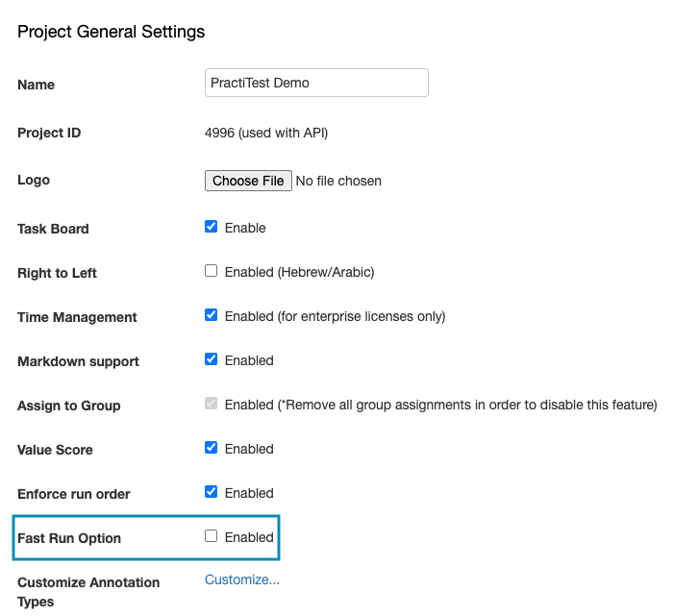This screenshot has width=698, height=616.
Task: Open the Customize... annotation types link
Action: tap(242, 579)
